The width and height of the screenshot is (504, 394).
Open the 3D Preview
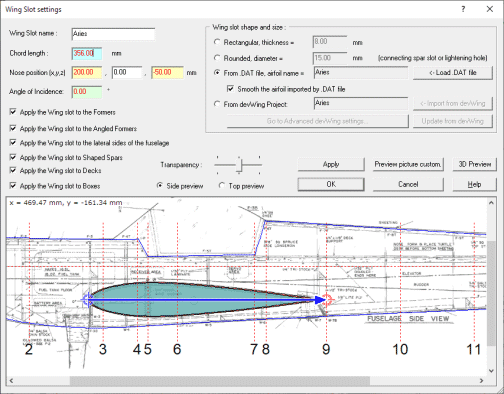[x=475, y=164]
